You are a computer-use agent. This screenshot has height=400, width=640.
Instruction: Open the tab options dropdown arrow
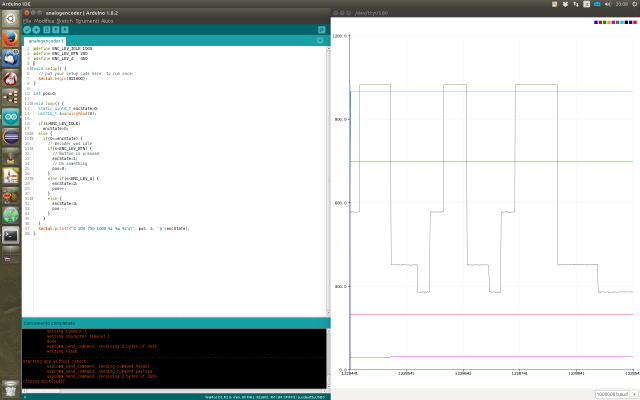(320, 40)
